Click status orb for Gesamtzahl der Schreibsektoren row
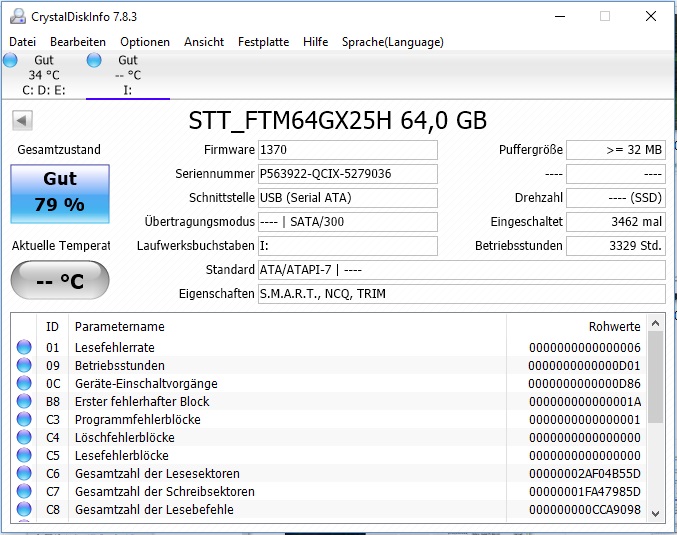The height and width of the screenshot is (535, 677). (24, 491)
